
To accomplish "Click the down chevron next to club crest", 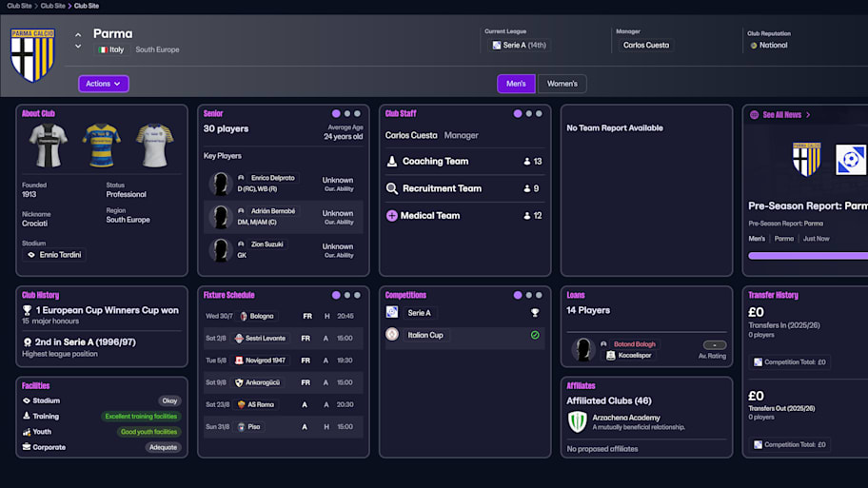I will pyautogui.click(x=78, y=47).
